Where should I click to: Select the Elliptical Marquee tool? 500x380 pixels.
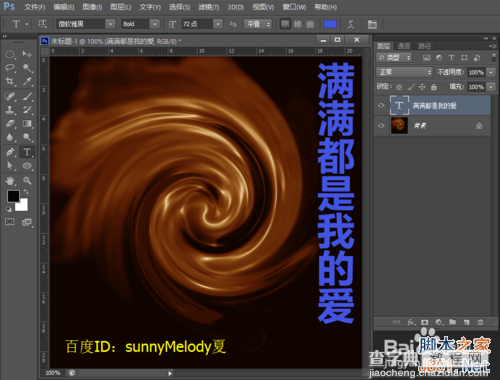click(10, 54)
